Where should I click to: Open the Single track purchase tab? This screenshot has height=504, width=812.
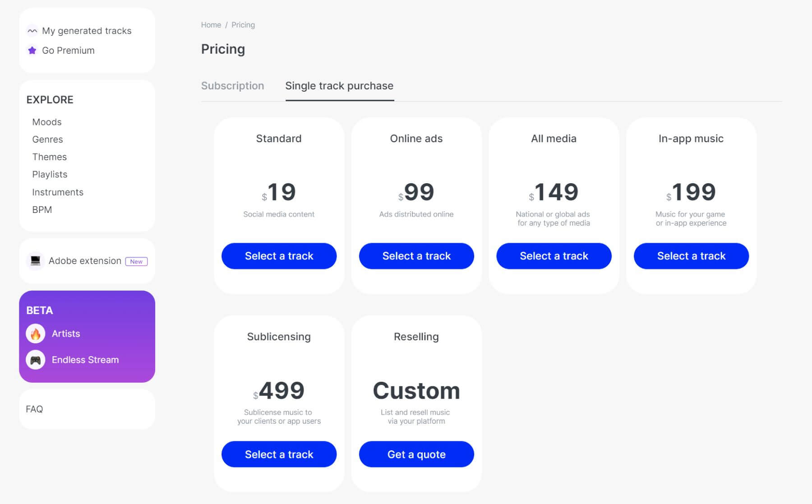click(x=339, y=86)
